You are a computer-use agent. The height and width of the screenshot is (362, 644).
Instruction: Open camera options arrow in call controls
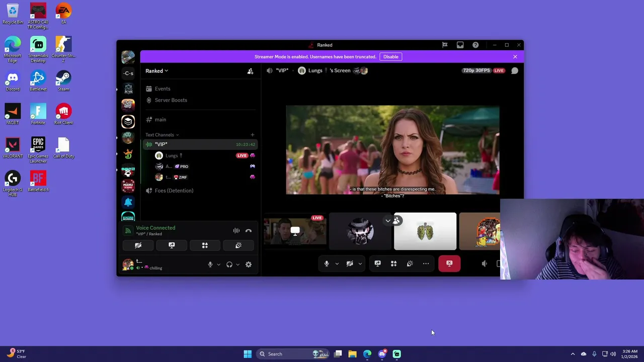[360, 263]
